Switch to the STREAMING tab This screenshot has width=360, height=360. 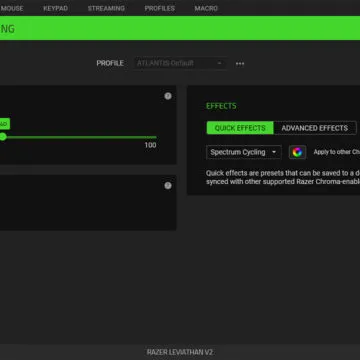click(x=106, y=8)
